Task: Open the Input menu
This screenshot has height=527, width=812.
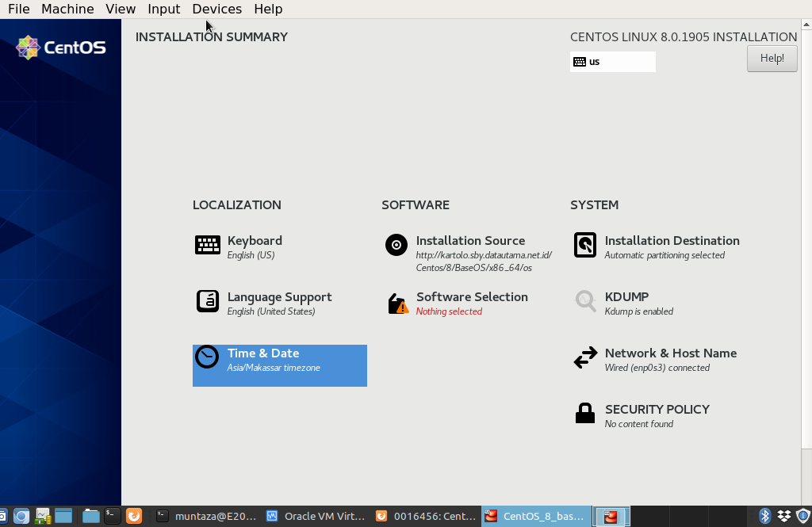Action: coord(163,10)
